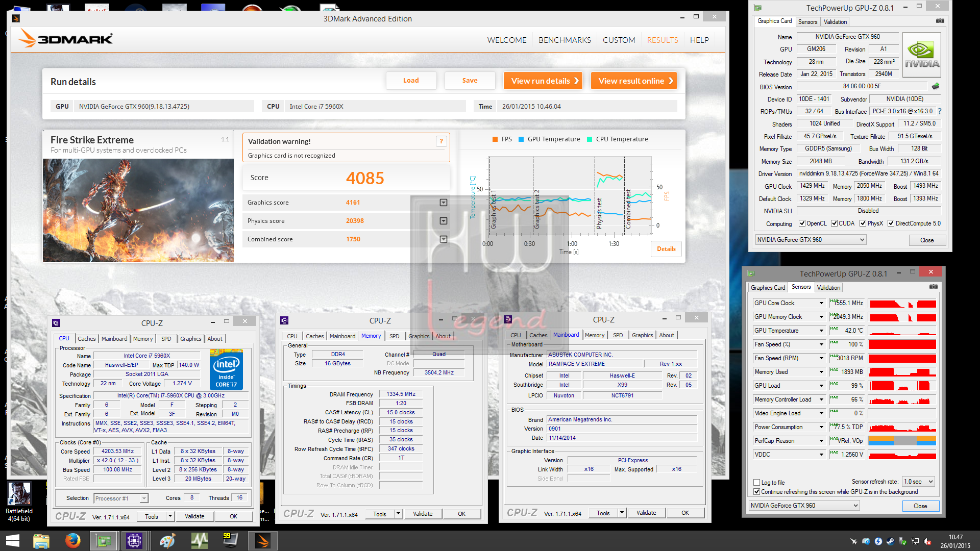The width and height of the screenshot is (980, 551).
Task: Switch to Validation tab in top GPU-Z window
Action: (835, 21)
